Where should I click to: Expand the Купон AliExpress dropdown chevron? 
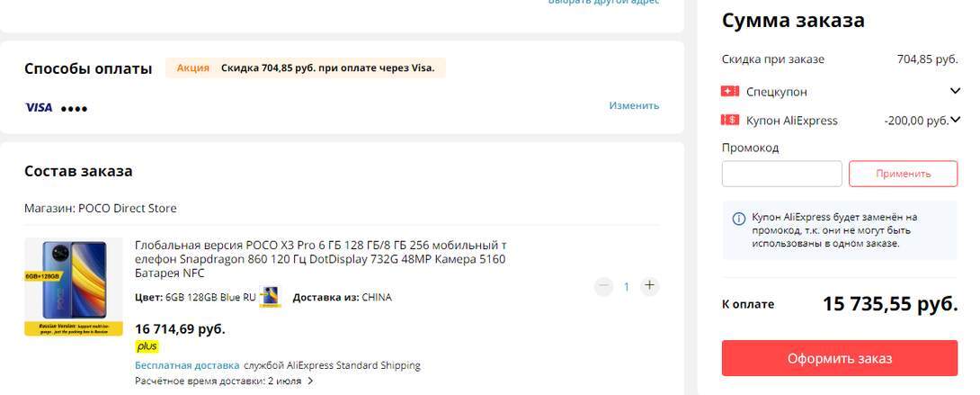[955, 120]
